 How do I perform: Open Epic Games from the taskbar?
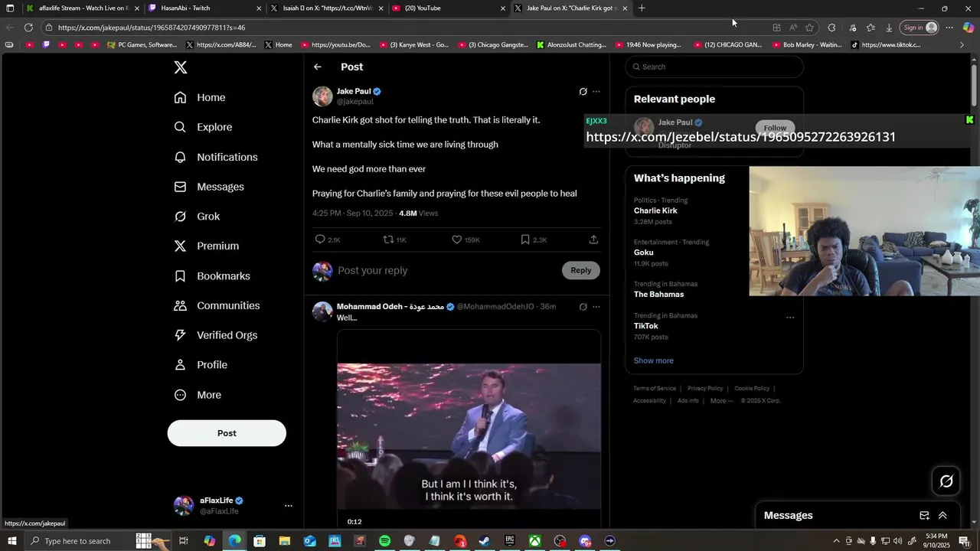coord(510,541)
